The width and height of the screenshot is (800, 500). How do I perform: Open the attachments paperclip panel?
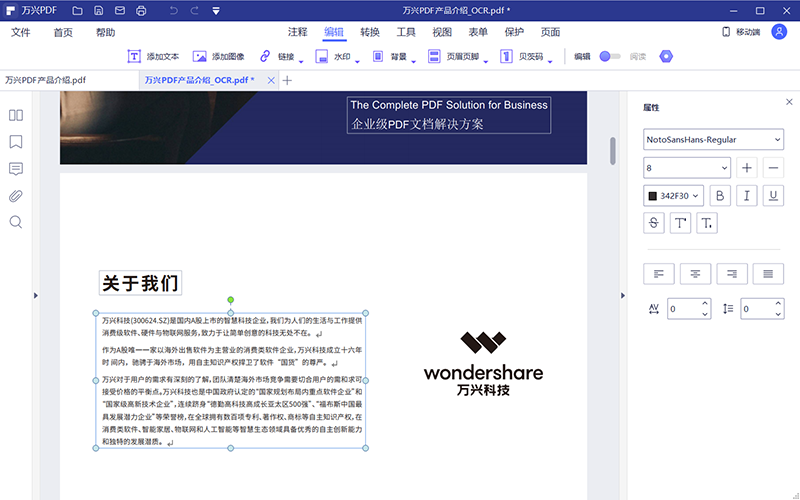pos(16,196)
